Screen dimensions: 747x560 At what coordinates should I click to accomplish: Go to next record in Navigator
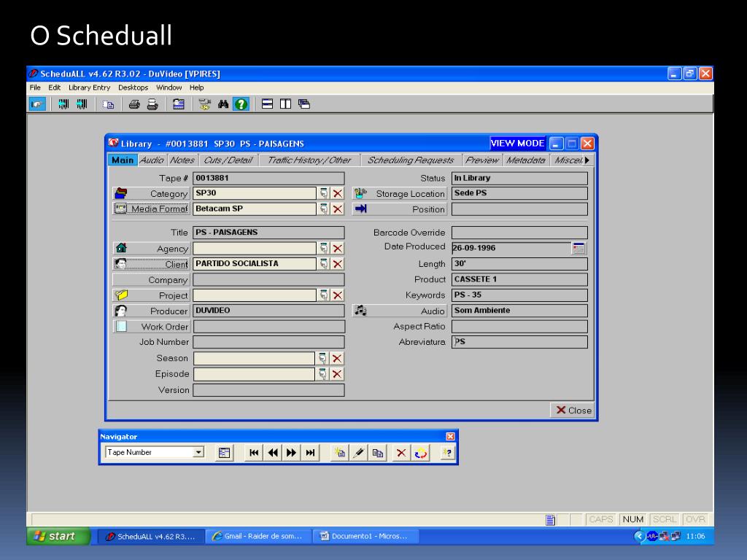pyautogui.click(x=292, y=453)
